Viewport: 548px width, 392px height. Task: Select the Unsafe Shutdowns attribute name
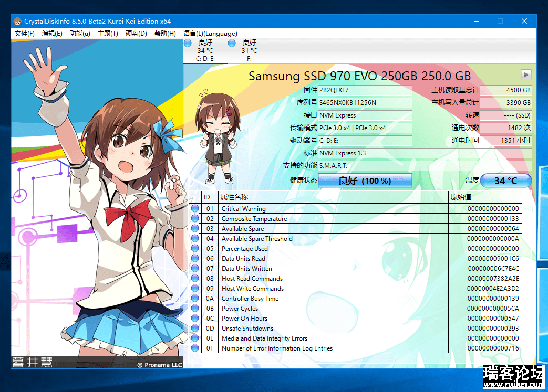point(247,328)
